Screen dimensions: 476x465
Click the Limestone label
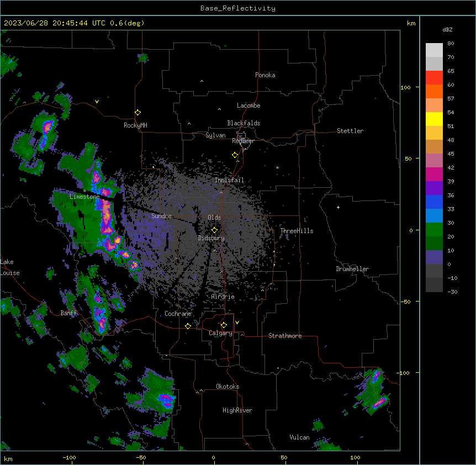(84, 197)
